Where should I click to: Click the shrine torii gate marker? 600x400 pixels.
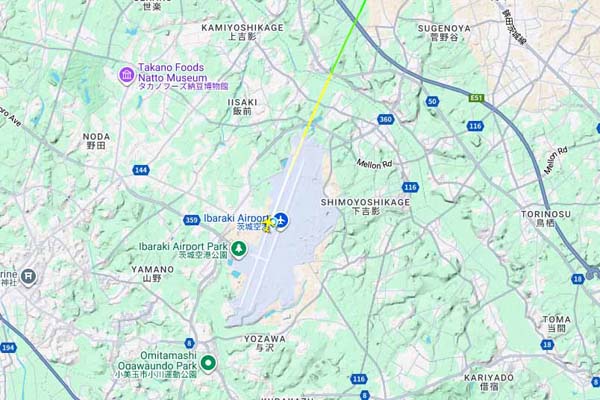[28, 276]
